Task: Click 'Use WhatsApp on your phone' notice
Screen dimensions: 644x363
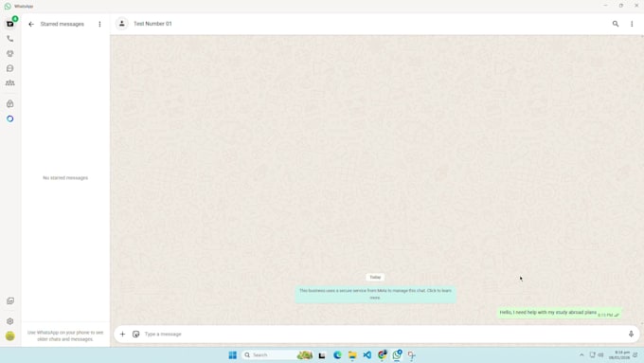Action: click(65, 336)
